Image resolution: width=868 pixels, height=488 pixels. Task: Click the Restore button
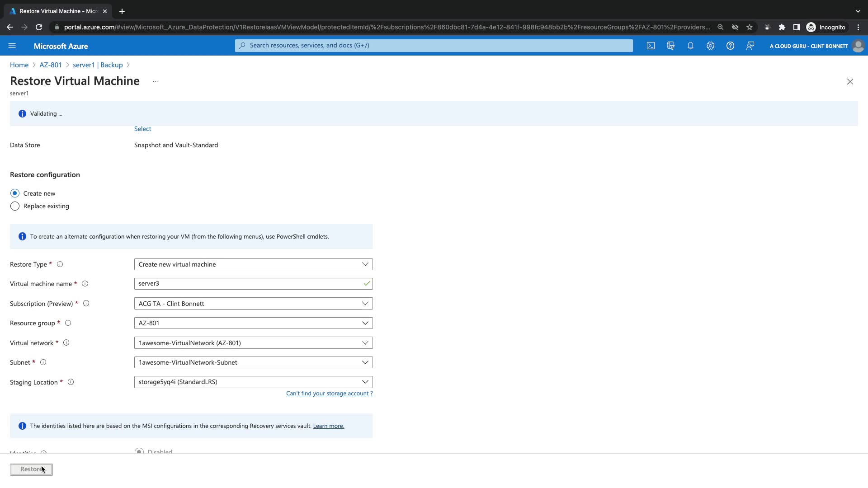point(31,469)
